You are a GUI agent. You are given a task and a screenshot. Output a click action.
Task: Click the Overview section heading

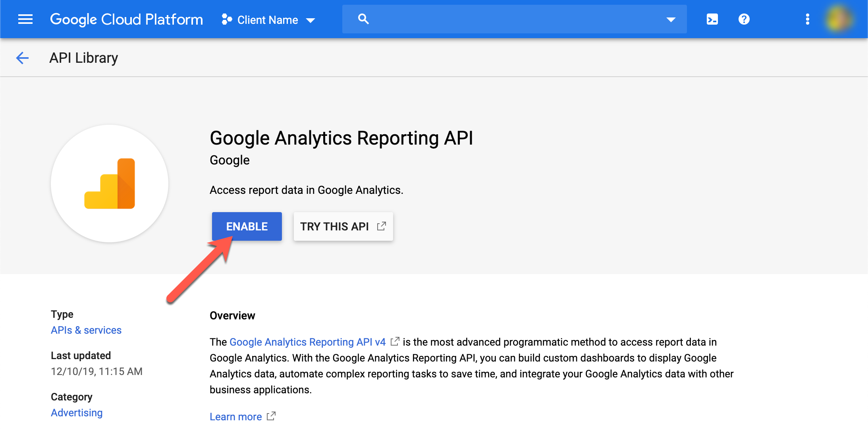pos(232,315)
